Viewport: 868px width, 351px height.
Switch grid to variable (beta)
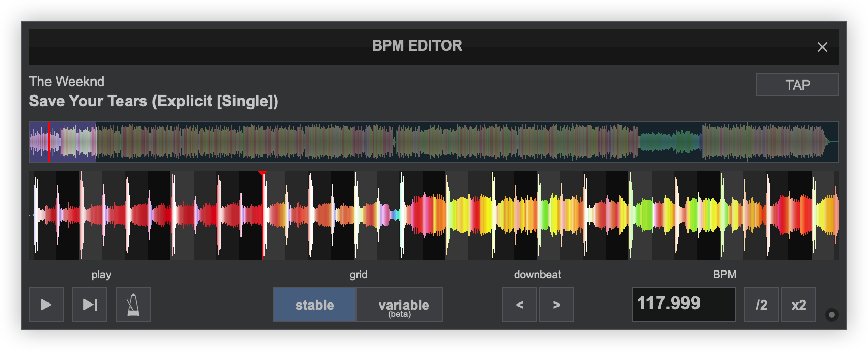[400, 305]
